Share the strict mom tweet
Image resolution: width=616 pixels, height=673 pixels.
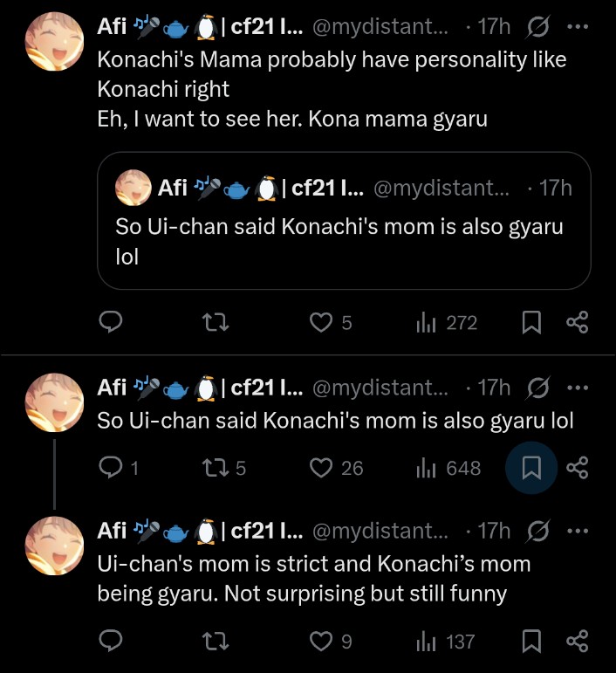[577, 642]
